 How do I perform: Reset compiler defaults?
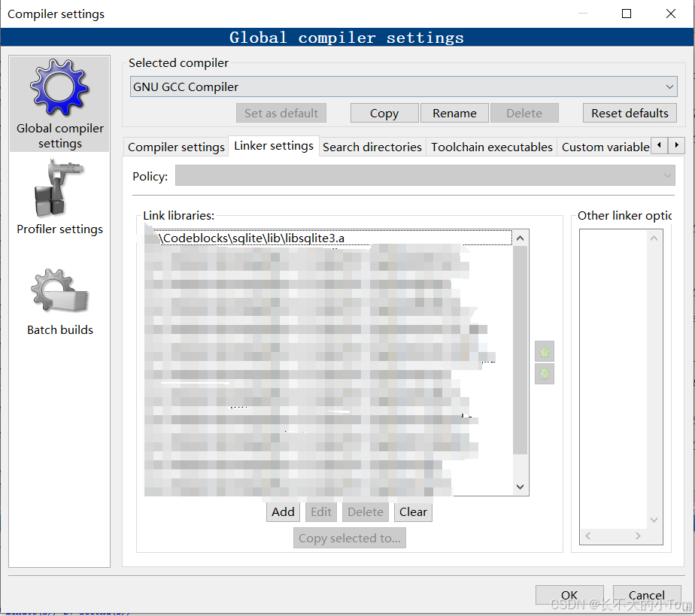click(x=630, y=113)
